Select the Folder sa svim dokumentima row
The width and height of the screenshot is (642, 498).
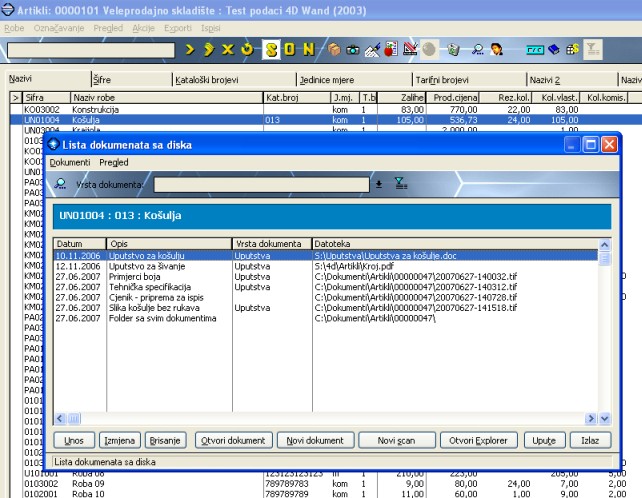326,318
